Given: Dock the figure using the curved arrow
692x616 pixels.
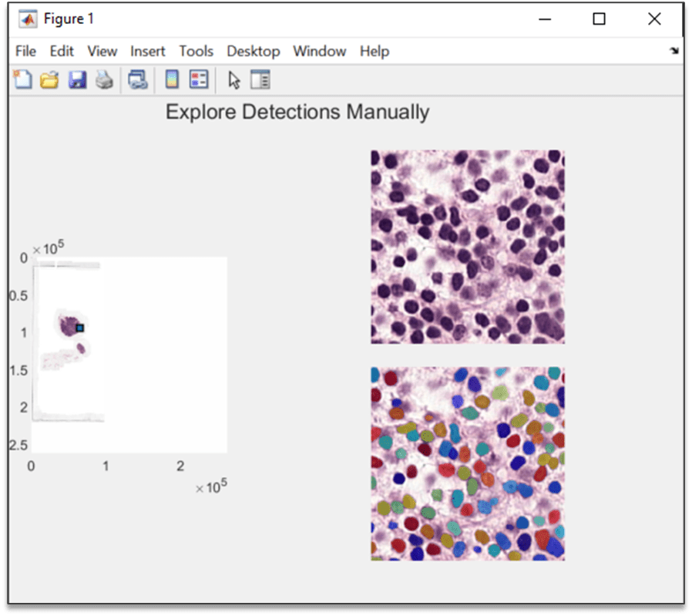Looking at the screenshot, I should pyautogui.click(x=674, y=49).
